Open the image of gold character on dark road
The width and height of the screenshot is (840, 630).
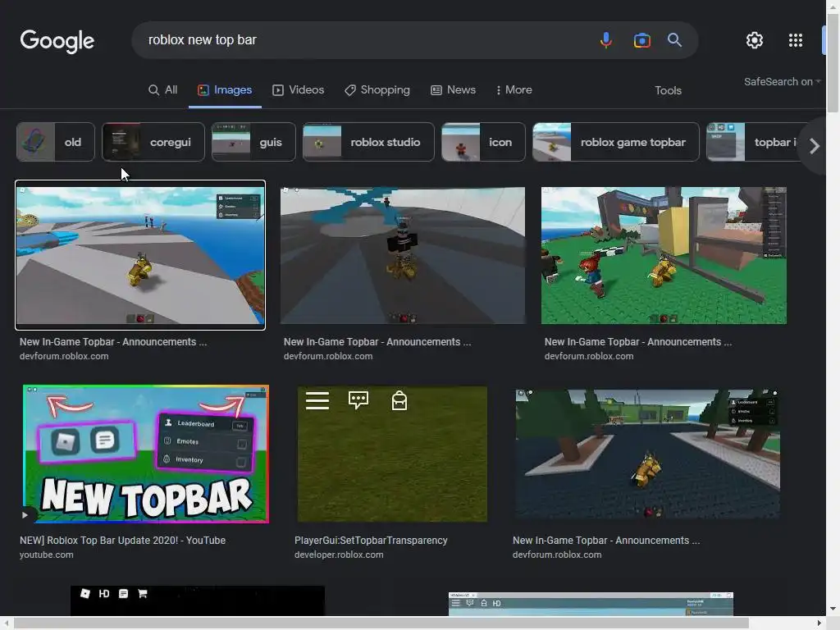coord(648,454)
